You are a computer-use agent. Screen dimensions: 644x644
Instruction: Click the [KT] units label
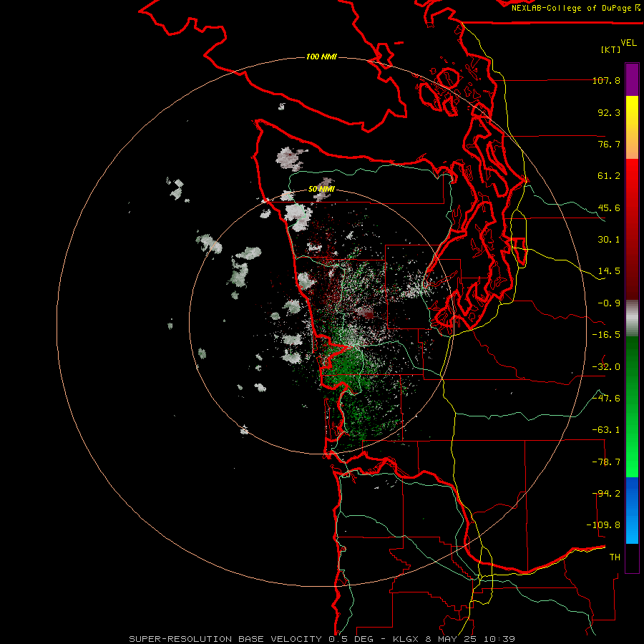pos(611,49)
